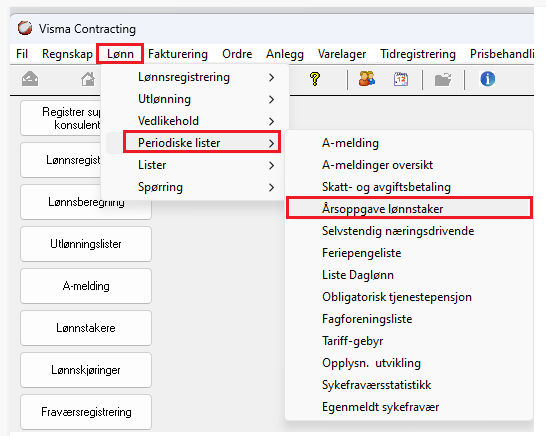Screen dimensions: 546x436
Task: Choose Obligatorisk tjenestepensjon
Action: point(409,297)
